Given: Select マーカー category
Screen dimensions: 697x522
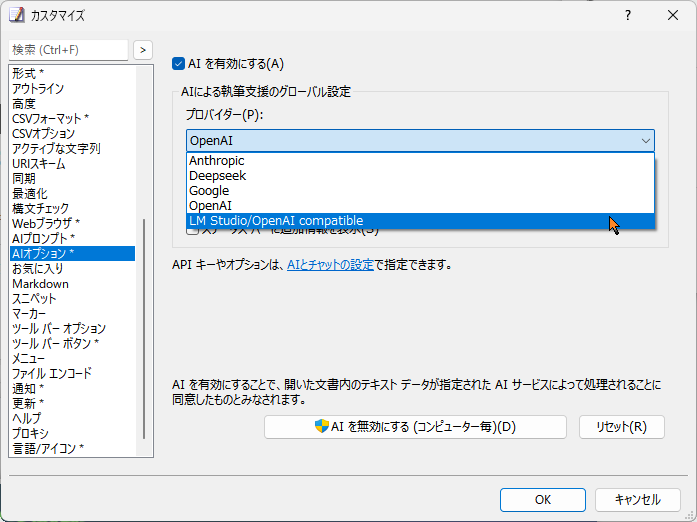Looking at the screenshot, I should click(72, 314).
